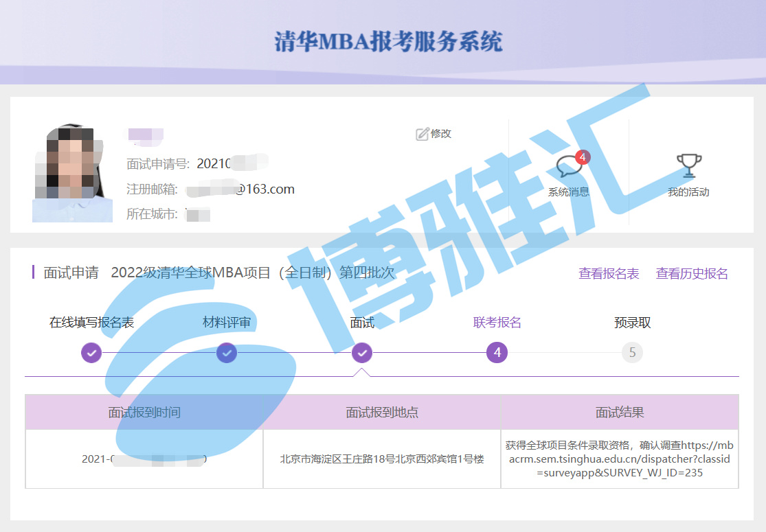
Task: Click the 注册邮箱 label
Action: click(x=152, y=189)
